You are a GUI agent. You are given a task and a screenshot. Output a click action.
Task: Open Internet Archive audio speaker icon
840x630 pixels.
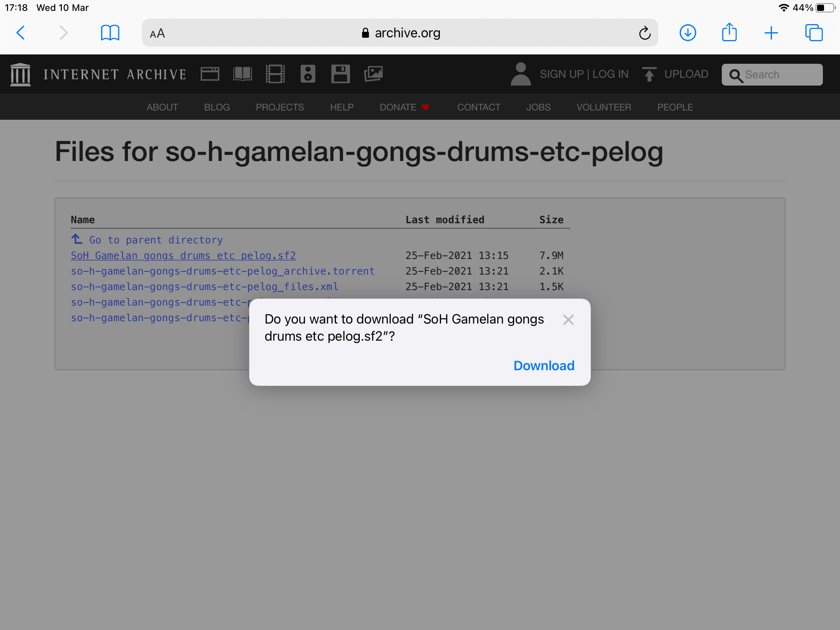coord(308,74)
